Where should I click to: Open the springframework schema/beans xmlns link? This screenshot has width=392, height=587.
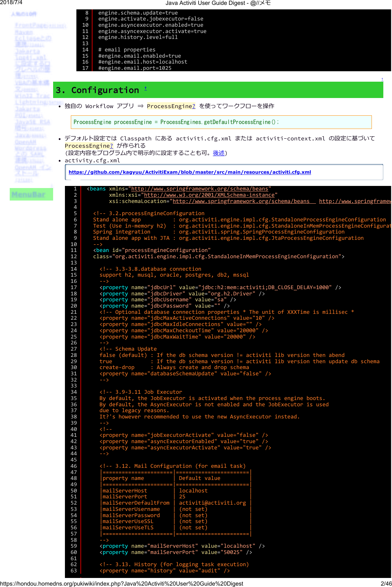pyautogui.click(x=200, y=189)
